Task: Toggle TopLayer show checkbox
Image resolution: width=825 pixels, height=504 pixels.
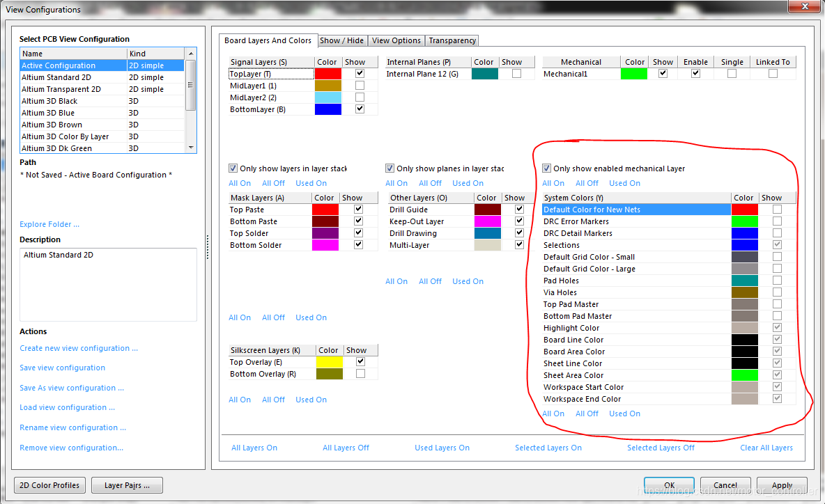Action: click(360, 74)
